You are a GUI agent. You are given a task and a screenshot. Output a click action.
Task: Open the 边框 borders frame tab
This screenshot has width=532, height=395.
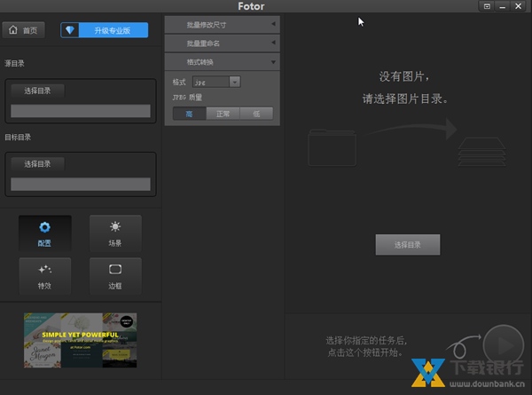pos(115,276)
